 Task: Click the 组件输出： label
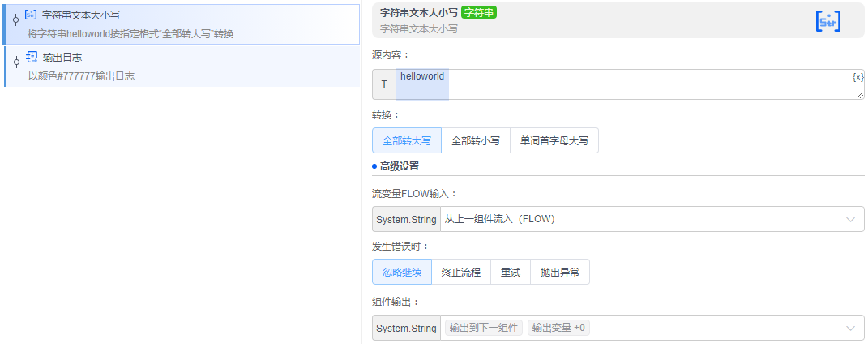pos(396,302)
